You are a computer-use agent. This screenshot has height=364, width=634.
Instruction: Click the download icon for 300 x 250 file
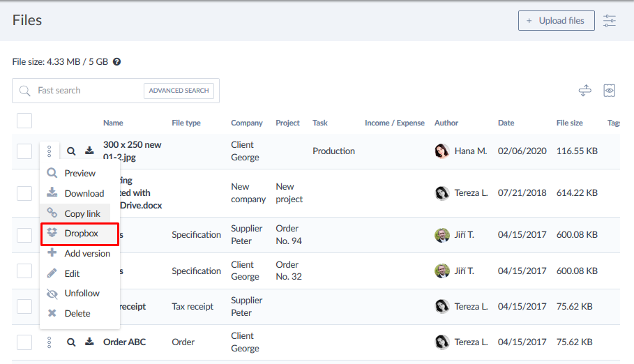[89, 151]
